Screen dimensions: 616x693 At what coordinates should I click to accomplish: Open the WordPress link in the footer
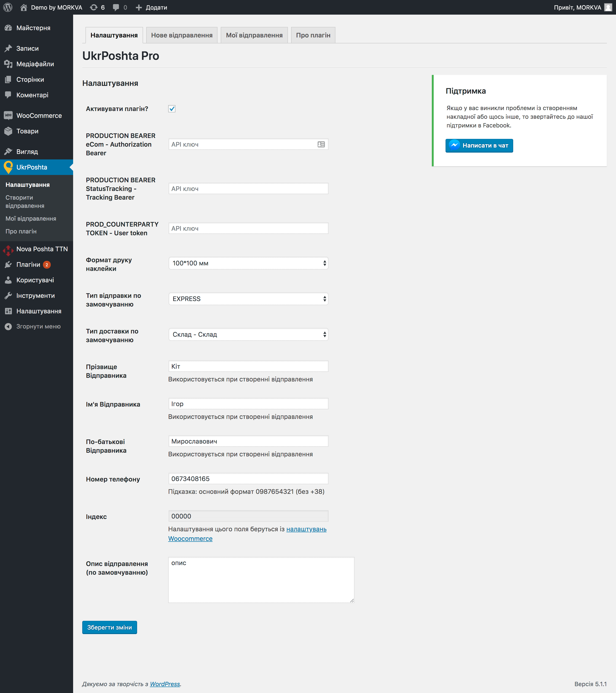click(165, 684)
